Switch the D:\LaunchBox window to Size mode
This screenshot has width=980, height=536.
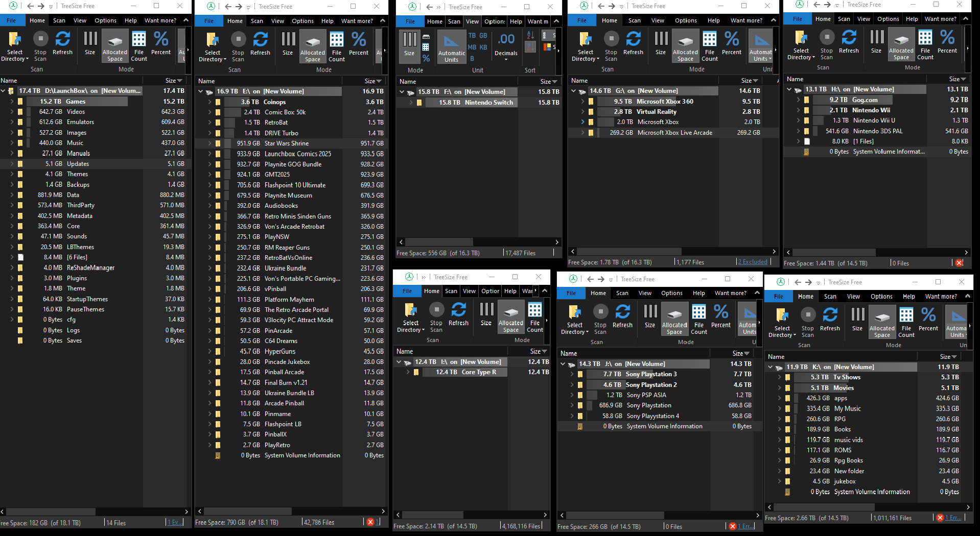[90, 43]
